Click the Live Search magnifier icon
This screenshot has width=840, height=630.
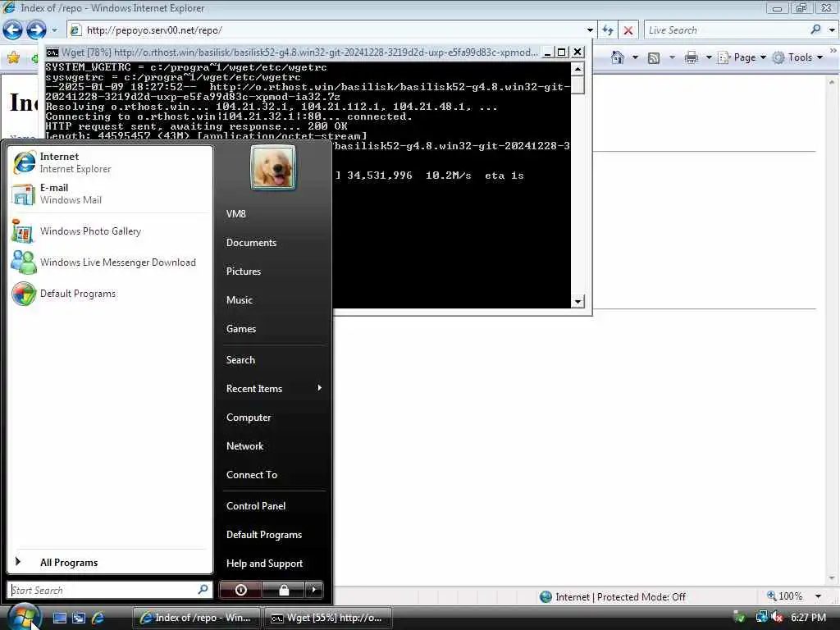[x=815, y=30]
